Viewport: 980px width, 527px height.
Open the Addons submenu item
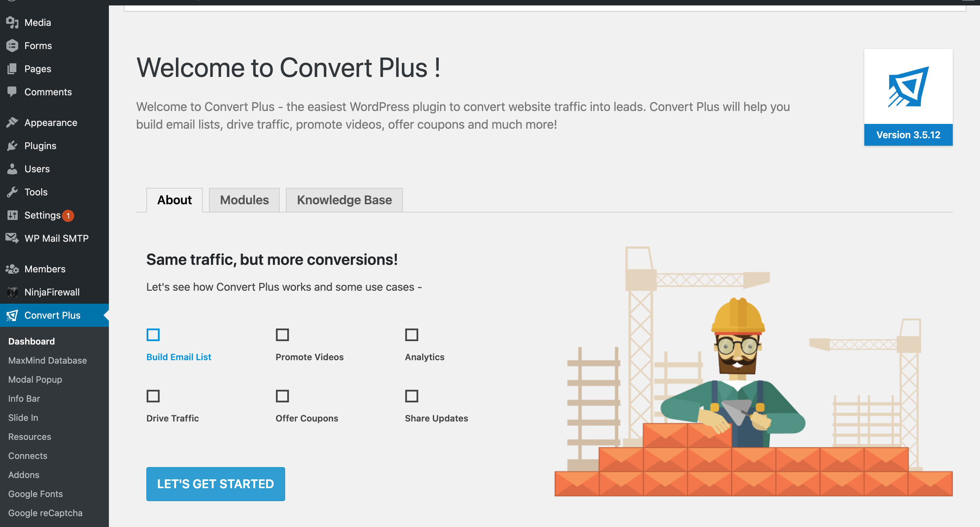23,475
